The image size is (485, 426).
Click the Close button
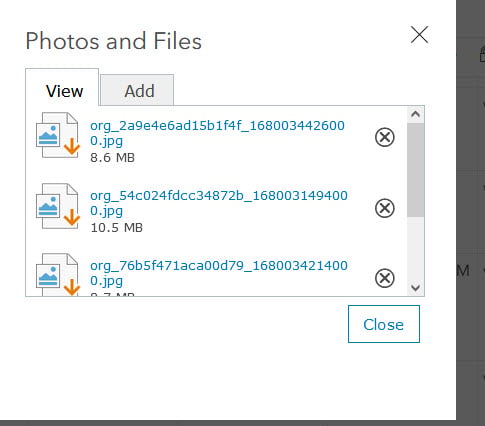coord(384,324)
